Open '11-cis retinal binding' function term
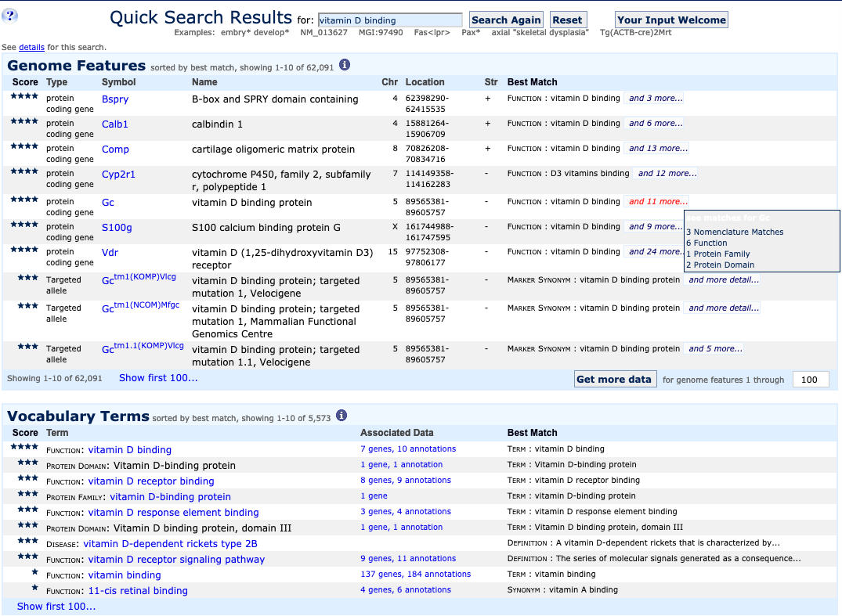The width and height of the screenshot is (842, 616). click(x=138, y=591)
